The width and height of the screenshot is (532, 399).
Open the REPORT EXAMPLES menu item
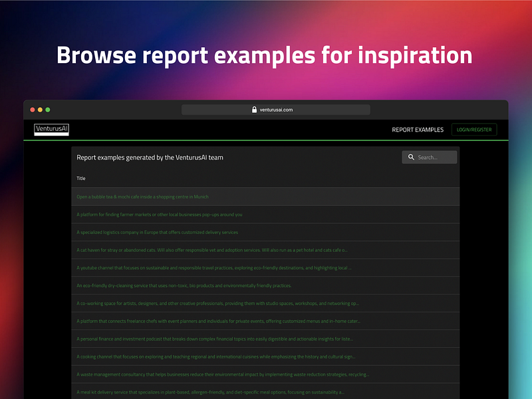[418, 130]
